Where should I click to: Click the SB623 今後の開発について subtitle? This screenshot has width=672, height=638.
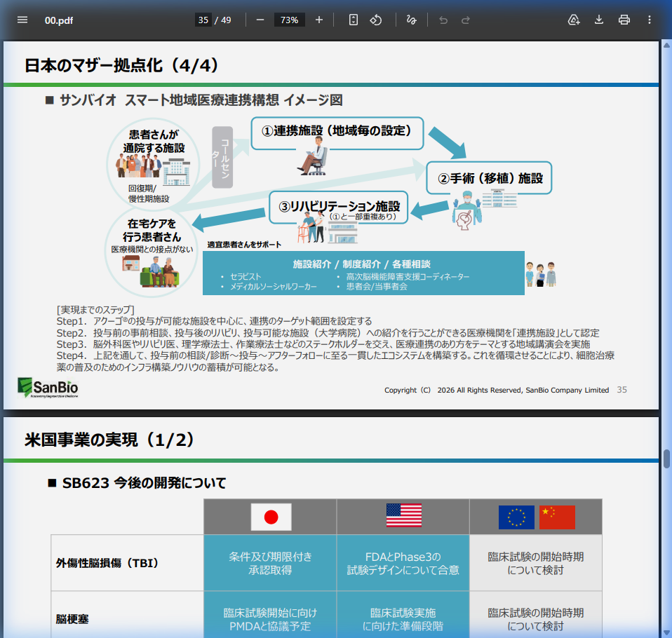[144, 483]
